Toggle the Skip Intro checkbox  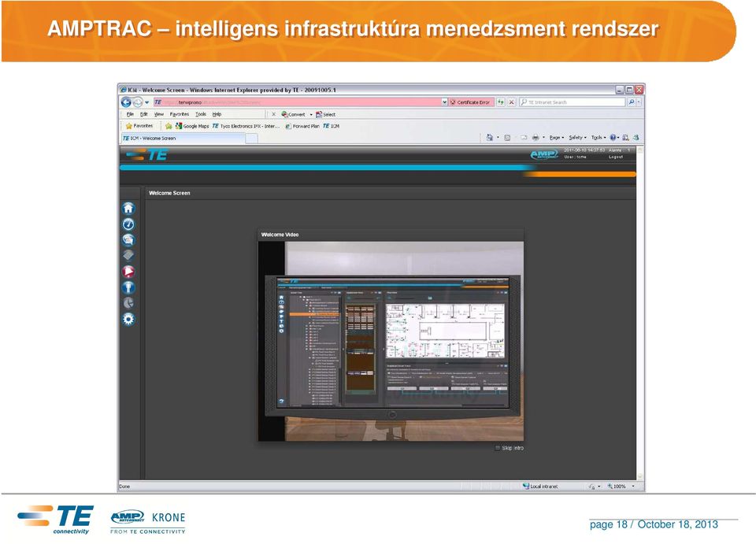point(498,448)
